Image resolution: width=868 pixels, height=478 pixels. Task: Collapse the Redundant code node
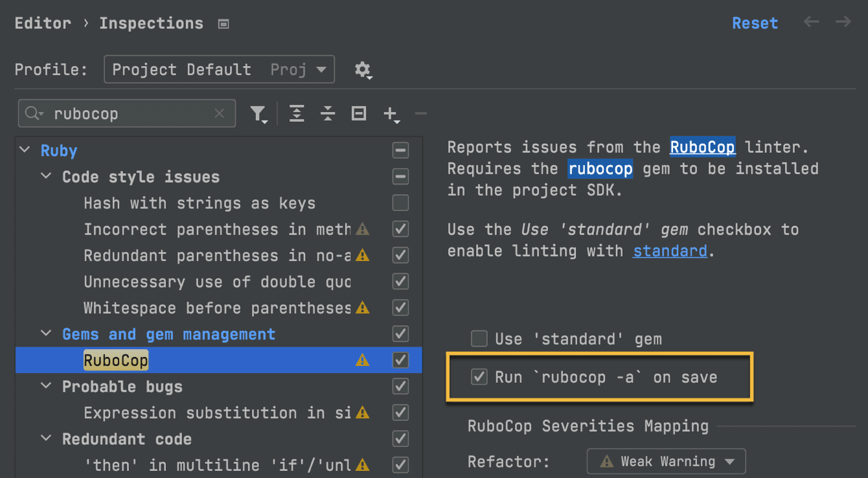tap(46, 438)
